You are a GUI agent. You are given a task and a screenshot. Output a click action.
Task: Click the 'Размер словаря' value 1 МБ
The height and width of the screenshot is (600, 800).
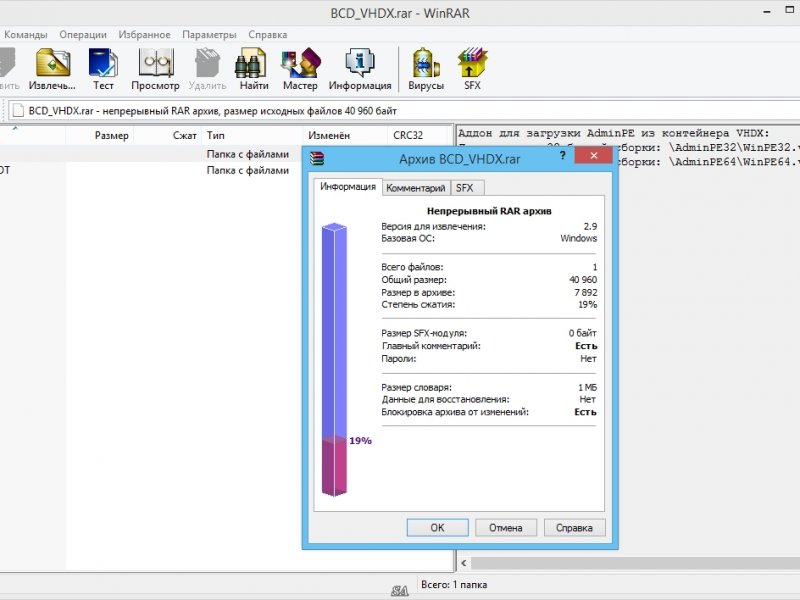(587, 387)
